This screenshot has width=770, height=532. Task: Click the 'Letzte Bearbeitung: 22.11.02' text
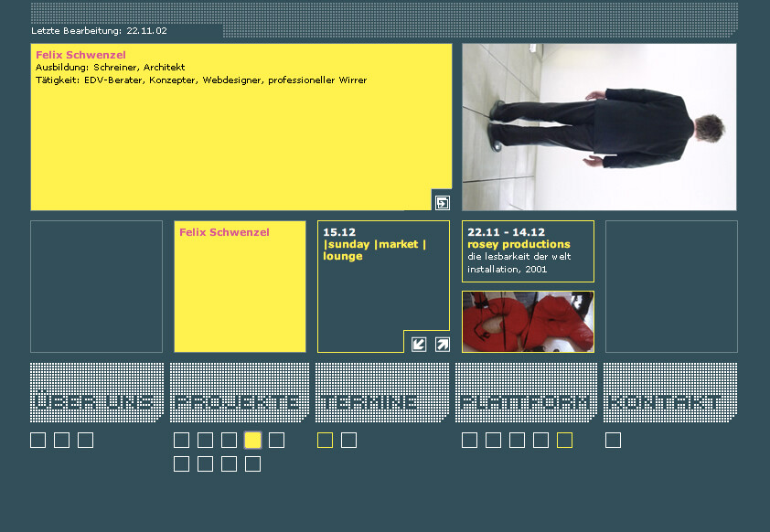(x=99, y=30)
